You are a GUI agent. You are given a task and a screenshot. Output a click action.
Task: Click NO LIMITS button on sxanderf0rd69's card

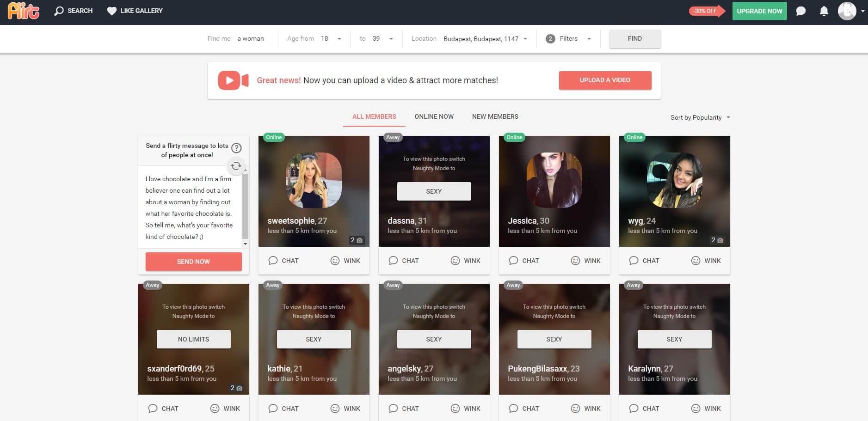click(193, 339)
